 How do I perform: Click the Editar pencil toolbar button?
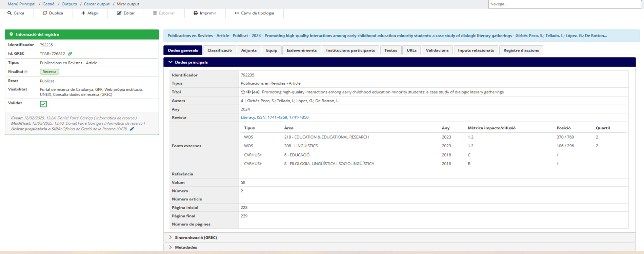(x=126, y=13)
